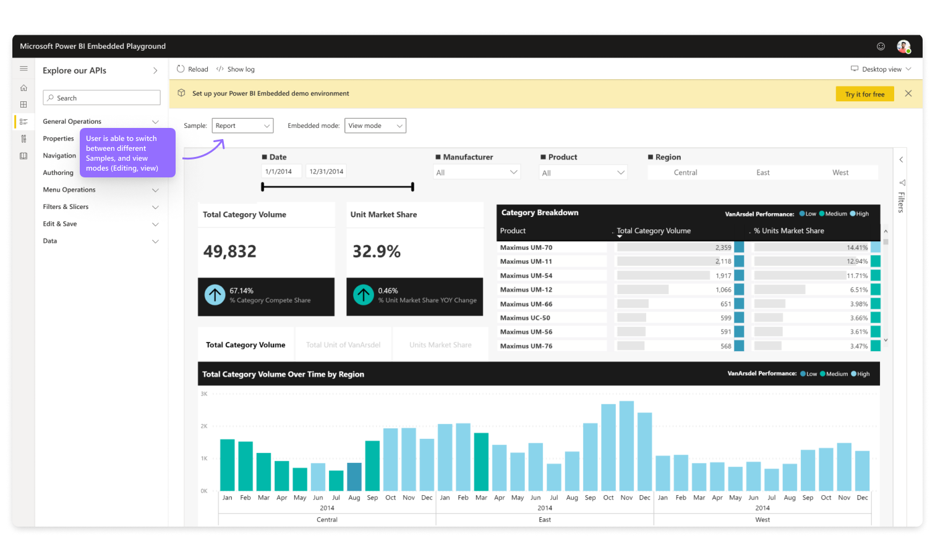Click the Filters pane eraser icon
The width and height of the screenshot is (935, 560).
(x=902, y=183)
